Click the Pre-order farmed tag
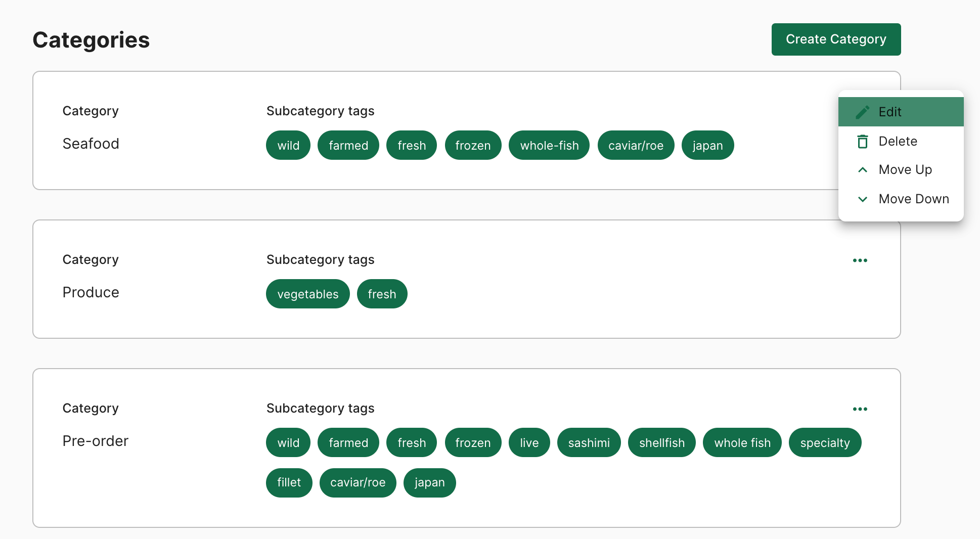 pos(348,442)
